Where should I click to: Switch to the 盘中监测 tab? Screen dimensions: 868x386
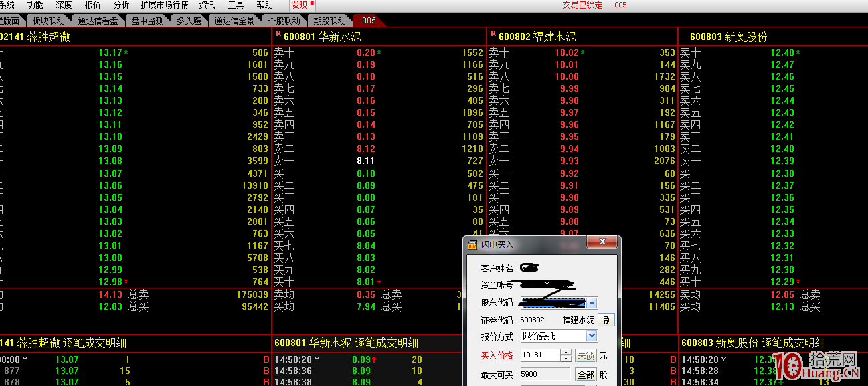[x=147, y=21]
